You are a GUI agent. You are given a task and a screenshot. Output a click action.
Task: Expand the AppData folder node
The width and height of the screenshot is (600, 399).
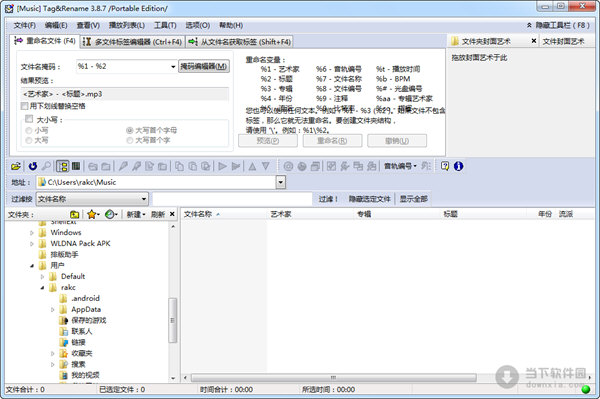pos(52,310)
